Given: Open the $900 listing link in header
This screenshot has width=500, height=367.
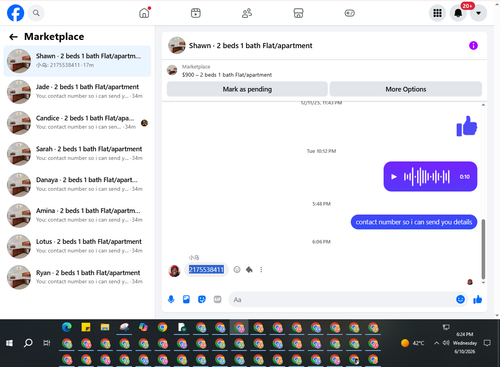Looking at the screenshot, I should tap(227, 75).
